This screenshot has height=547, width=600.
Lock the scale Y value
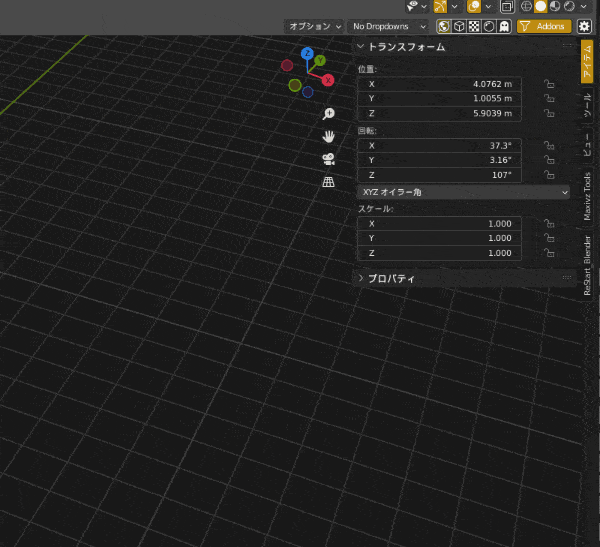pyautogui.click(x=549, y=238)
